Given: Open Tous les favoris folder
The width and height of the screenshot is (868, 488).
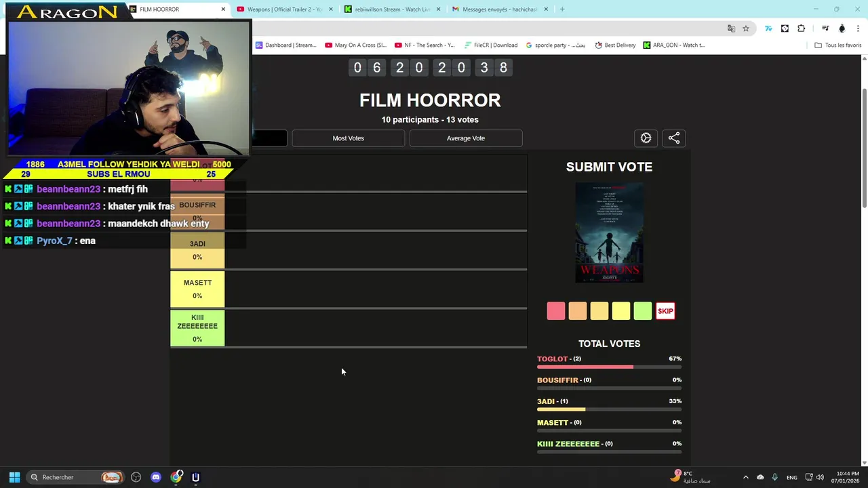Looking at the screenshot, I should pos(838,45).
